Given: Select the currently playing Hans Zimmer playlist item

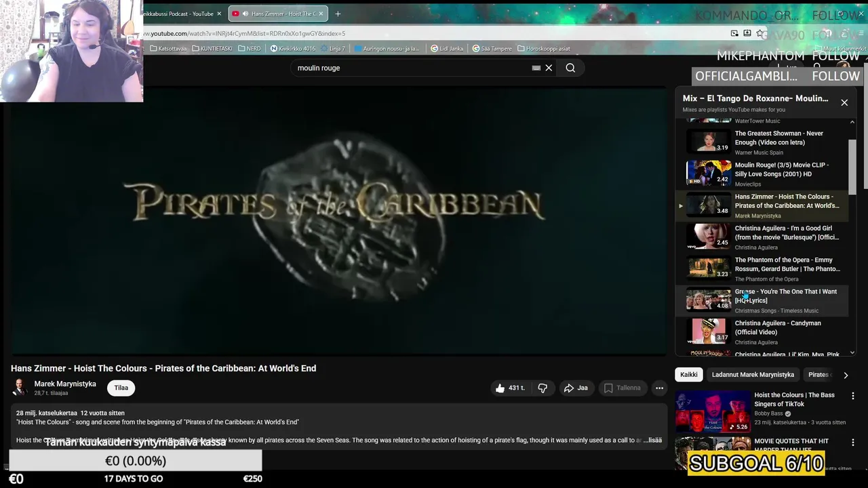Looking at the screenshot, I should pos(762,205).
